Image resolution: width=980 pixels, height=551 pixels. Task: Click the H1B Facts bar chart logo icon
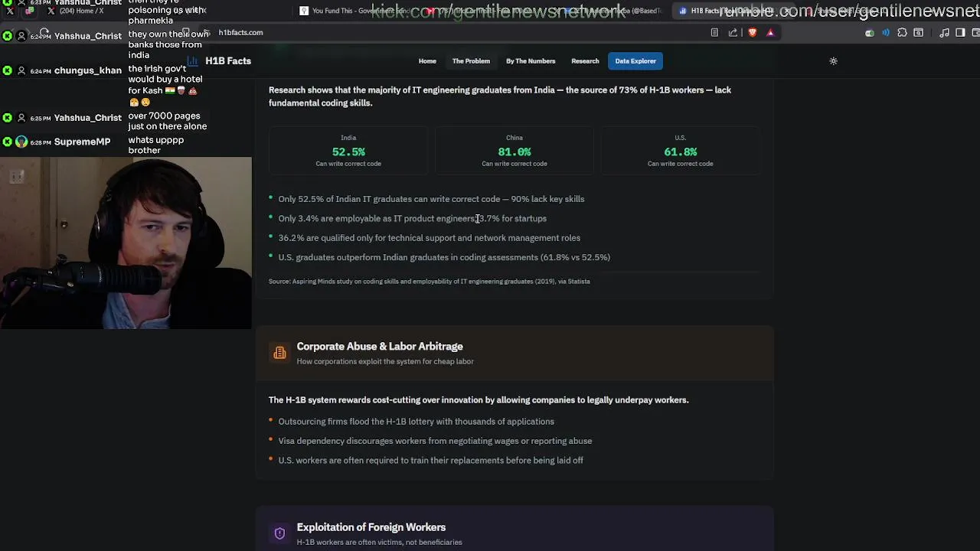click(x=193, y=61)
